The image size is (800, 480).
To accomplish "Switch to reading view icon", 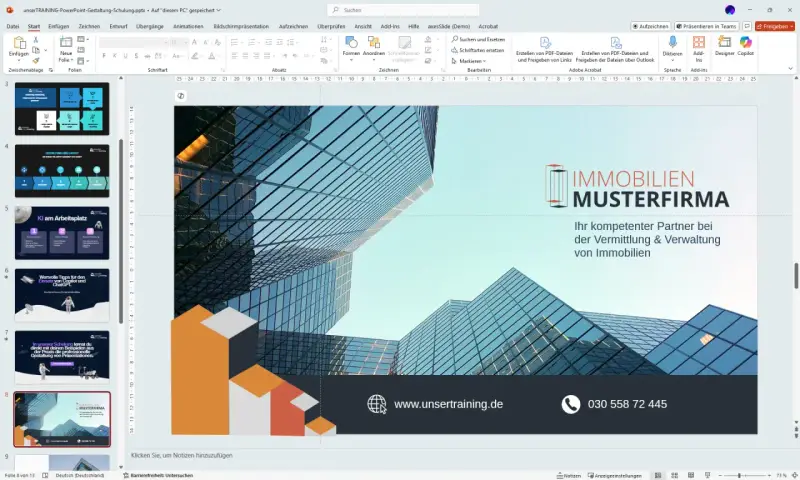I will 691,475.
